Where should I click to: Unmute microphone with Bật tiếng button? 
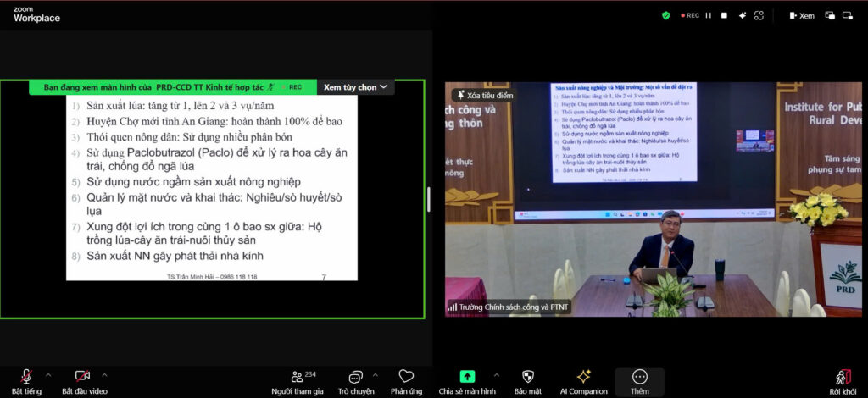click(x=26, y=380)
